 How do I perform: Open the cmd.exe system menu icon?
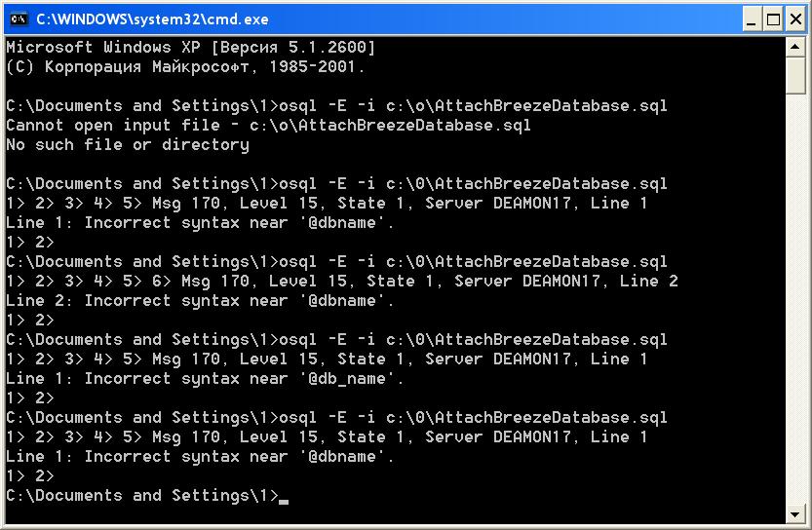click(x=19, y=19)
